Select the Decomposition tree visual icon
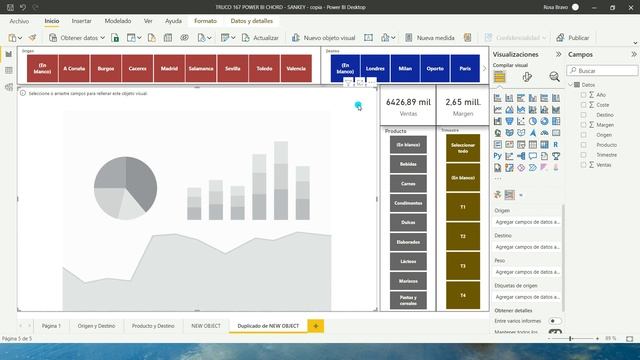The height and width of the screenshot is (360, 640). [x=521, y=156]
